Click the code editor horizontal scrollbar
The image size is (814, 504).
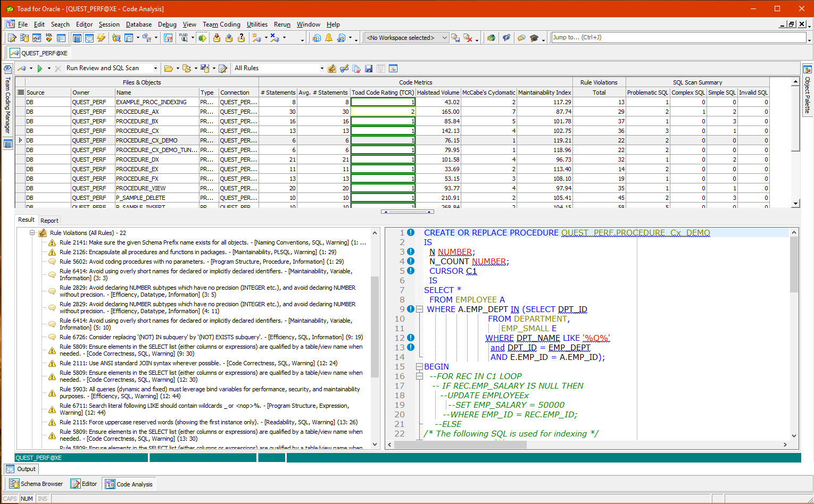pyautogui.click(x=586, y=444)
